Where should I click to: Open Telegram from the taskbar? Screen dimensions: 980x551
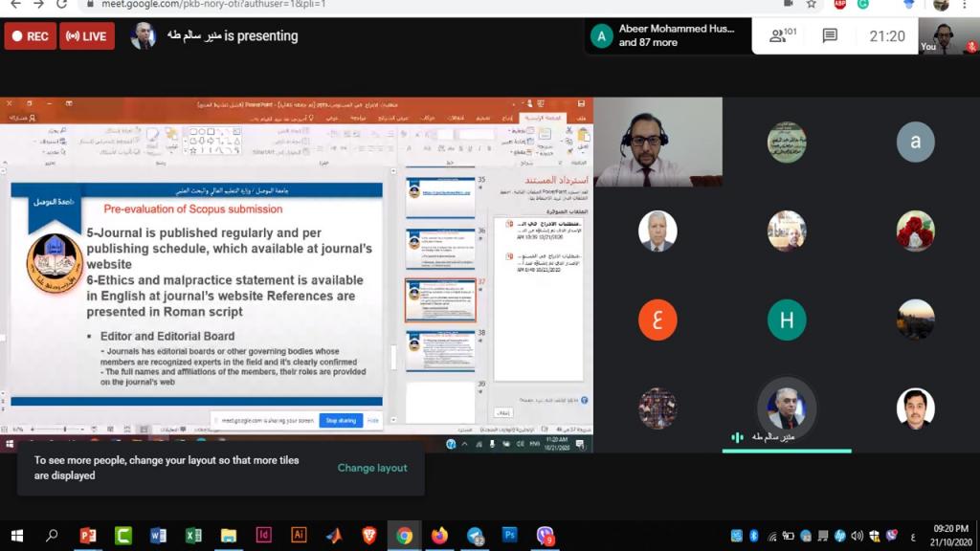[x=475, y=536]
